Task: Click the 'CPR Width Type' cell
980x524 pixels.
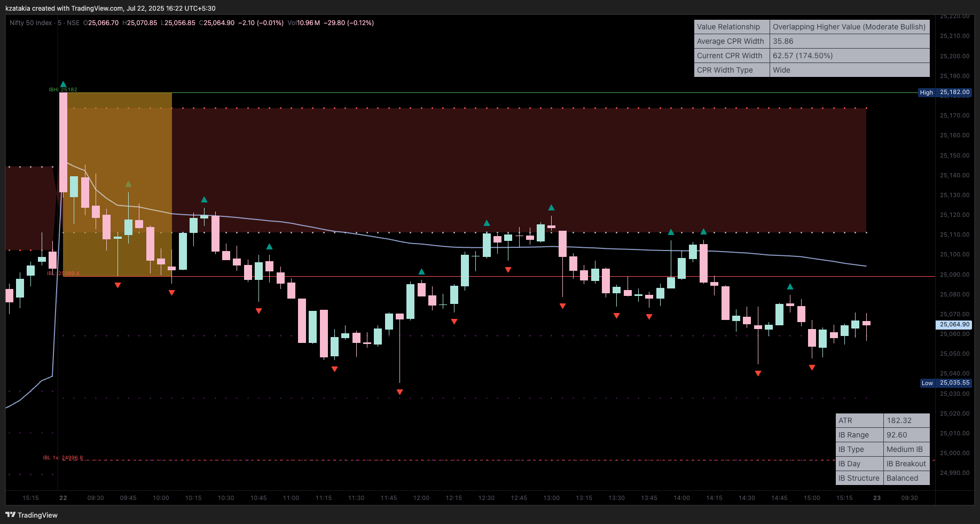Action: (732, 70)
